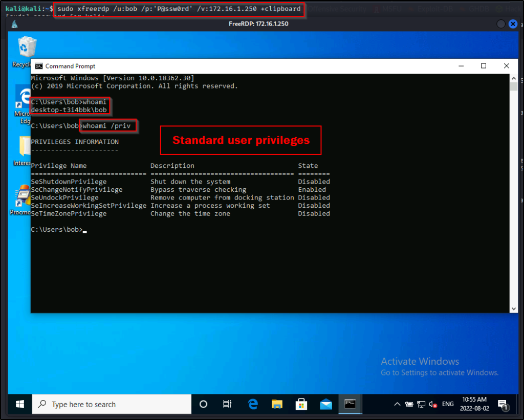The height and width of the screenshot is (420, 524).
Task: Open the clock showing 10:55 AM
Action: pos(475,404)
